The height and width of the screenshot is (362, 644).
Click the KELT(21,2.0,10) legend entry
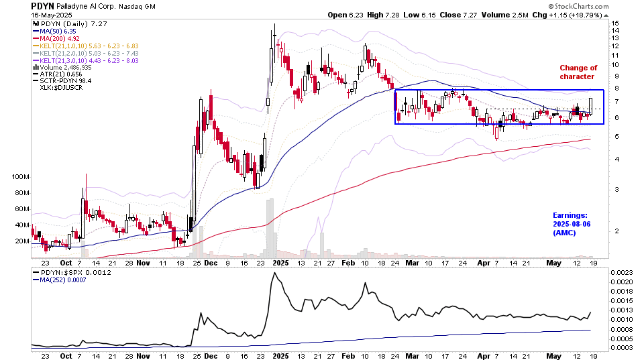(x=85, y=54)
